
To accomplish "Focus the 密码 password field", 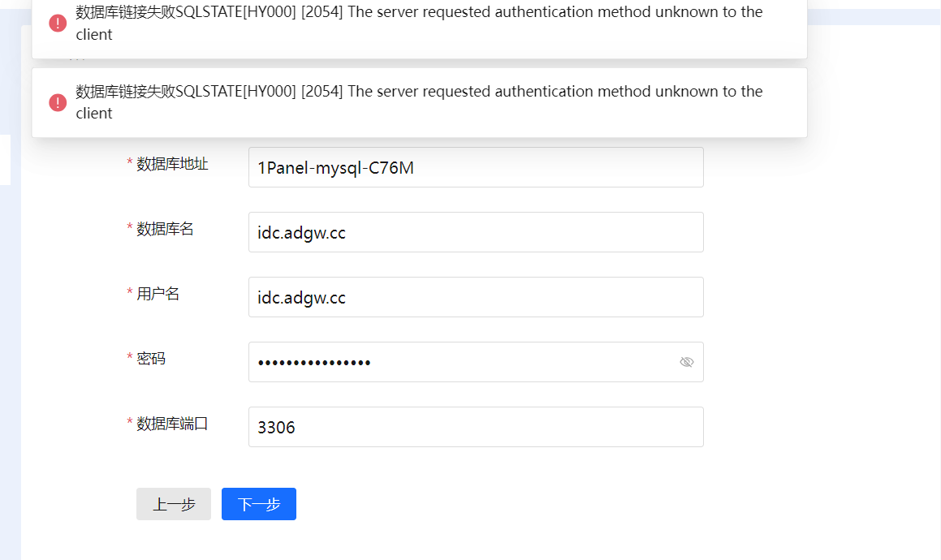I will pos(463,362).
